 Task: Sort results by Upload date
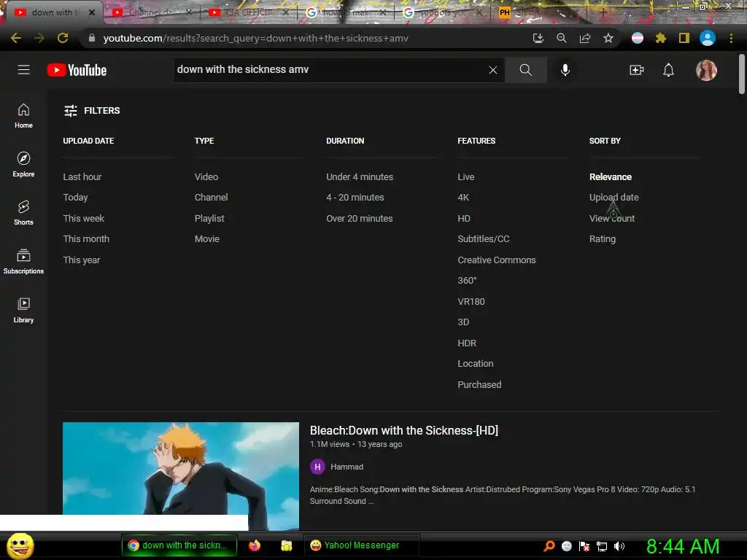point(614,197)
